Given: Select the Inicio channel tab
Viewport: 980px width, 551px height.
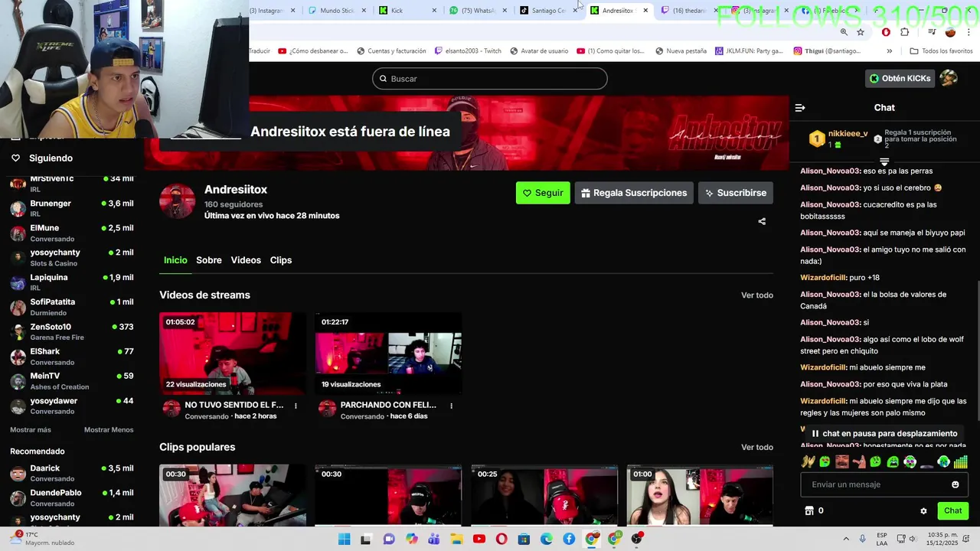Looking at the screenshot, I should tap(175, 260).
